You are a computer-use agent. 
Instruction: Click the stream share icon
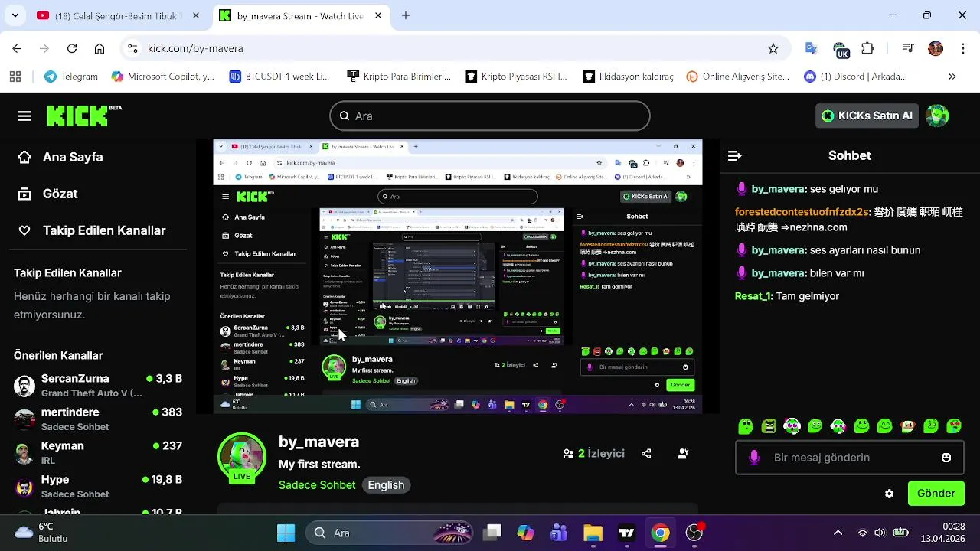coord(646,454)
